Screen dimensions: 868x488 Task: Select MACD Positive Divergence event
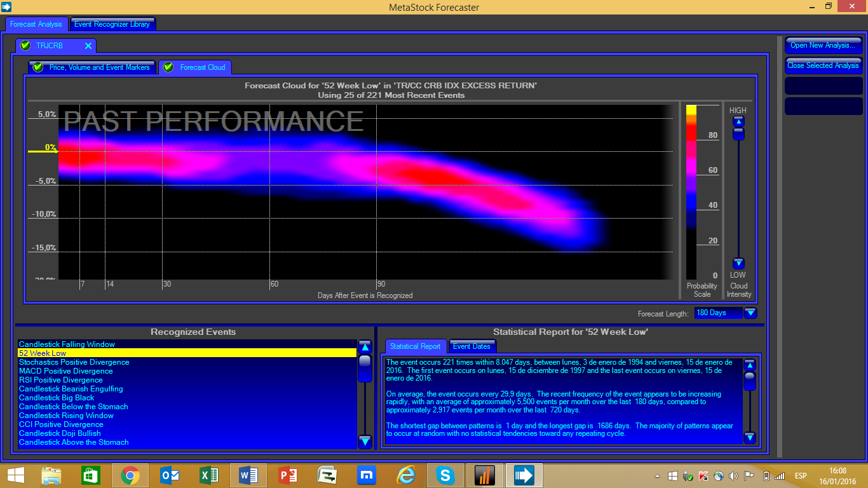pos(66,371)
